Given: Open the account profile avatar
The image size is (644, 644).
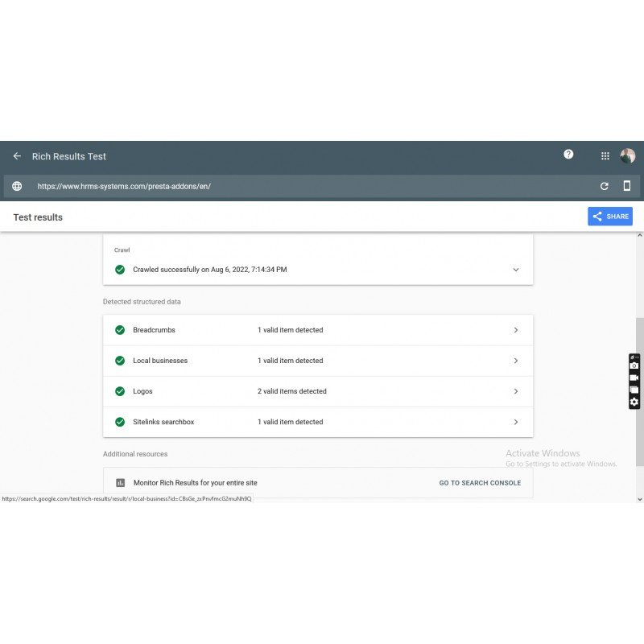Looking at the screenshot, I should 628,156.
